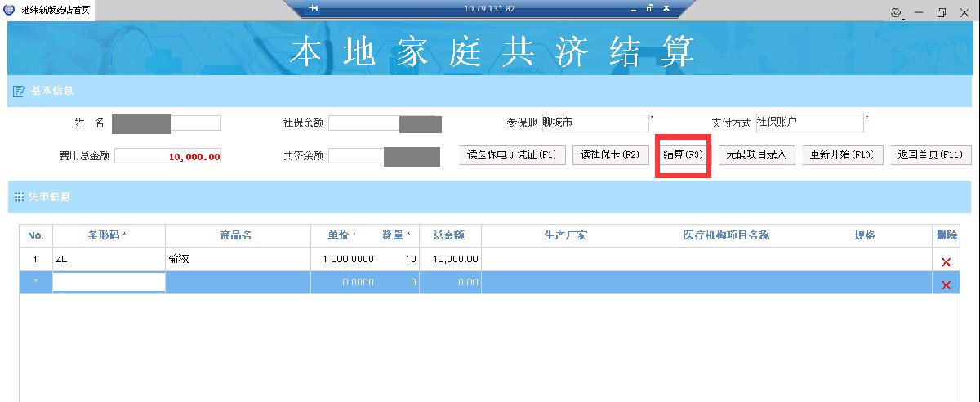This screenshot has height=402, width=980.
Task: Delete row 1 with the red X
Action: click(946, 262)
